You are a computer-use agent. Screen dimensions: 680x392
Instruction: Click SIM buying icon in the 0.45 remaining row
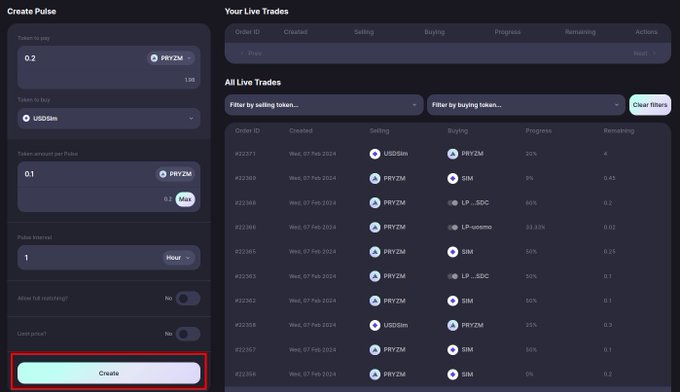click(452, 178)
